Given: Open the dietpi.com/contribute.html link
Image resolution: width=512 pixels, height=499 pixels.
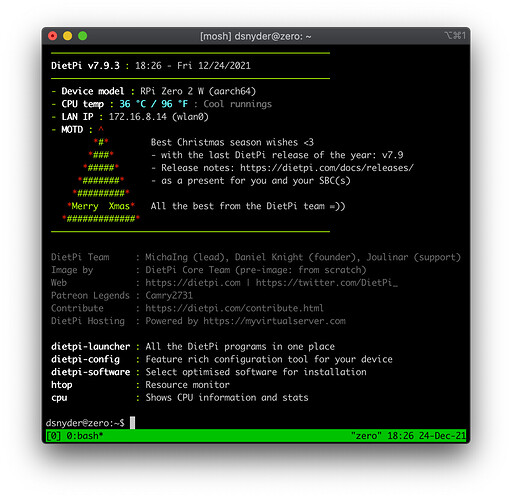Looking at the screenshot, I should (x=234, y=308).
